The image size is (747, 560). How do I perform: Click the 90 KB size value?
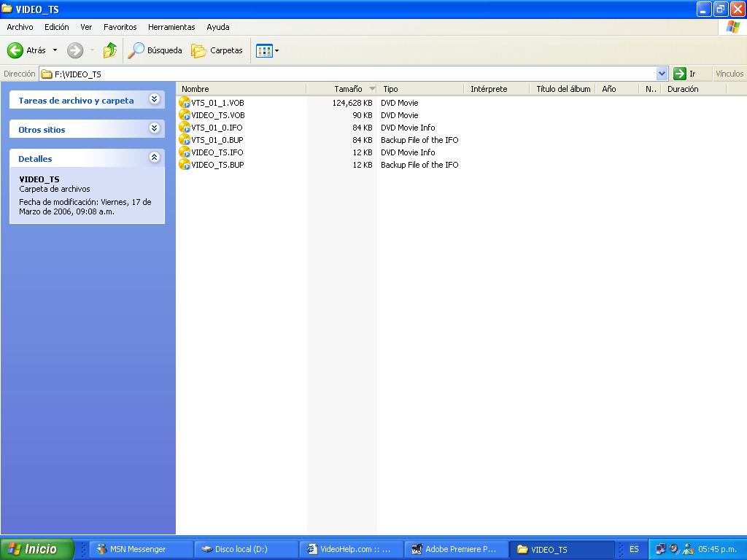pyautogui.click(x=363, y=115)
